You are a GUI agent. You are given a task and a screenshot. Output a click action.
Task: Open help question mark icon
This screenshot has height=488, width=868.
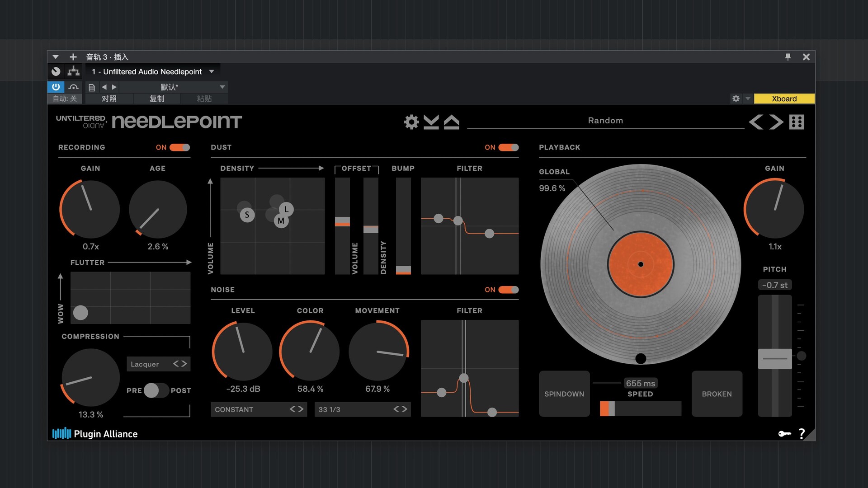pyautogui.click(x=802, y=434)
